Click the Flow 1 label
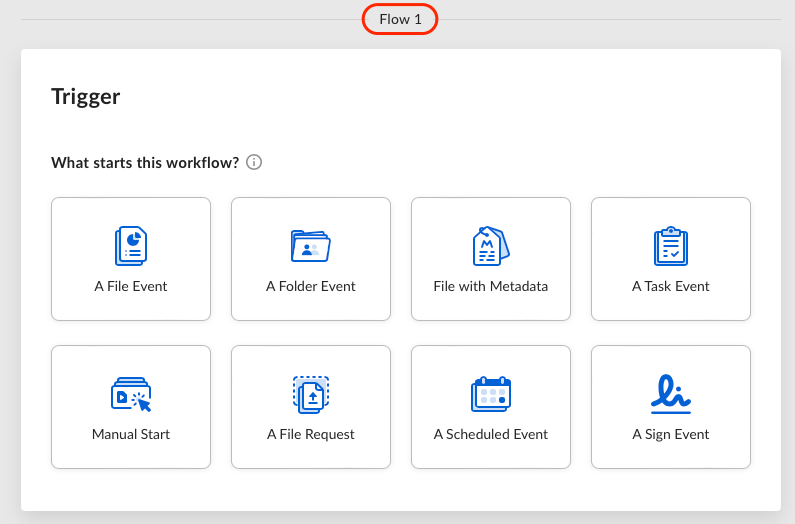 click(400, 19)
